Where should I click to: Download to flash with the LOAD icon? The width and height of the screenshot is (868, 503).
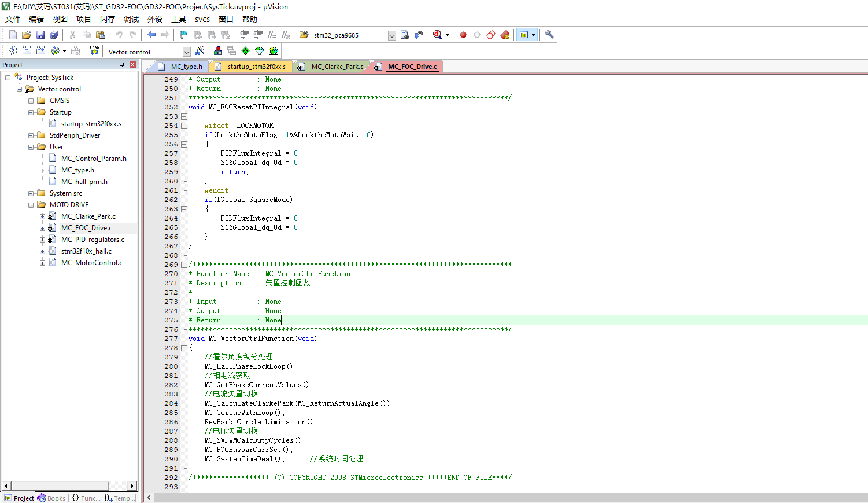[94, 51]
